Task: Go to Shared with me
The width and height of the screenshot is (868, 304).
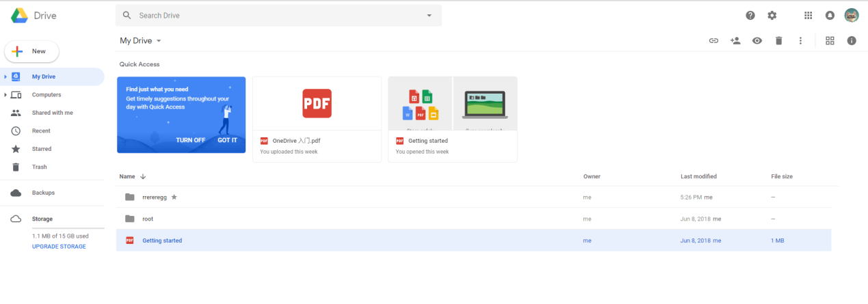Action: point(52,113)
